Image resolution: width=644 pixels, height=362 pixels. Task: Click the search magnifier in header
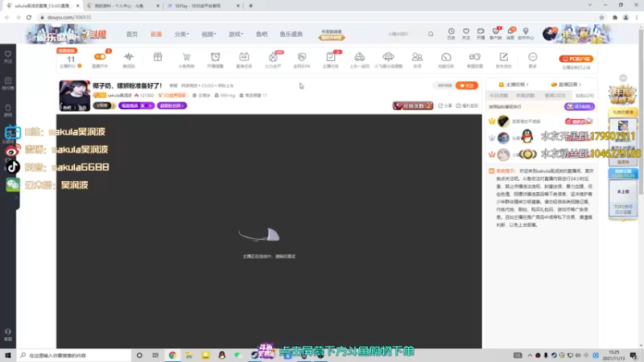(431, 34)
